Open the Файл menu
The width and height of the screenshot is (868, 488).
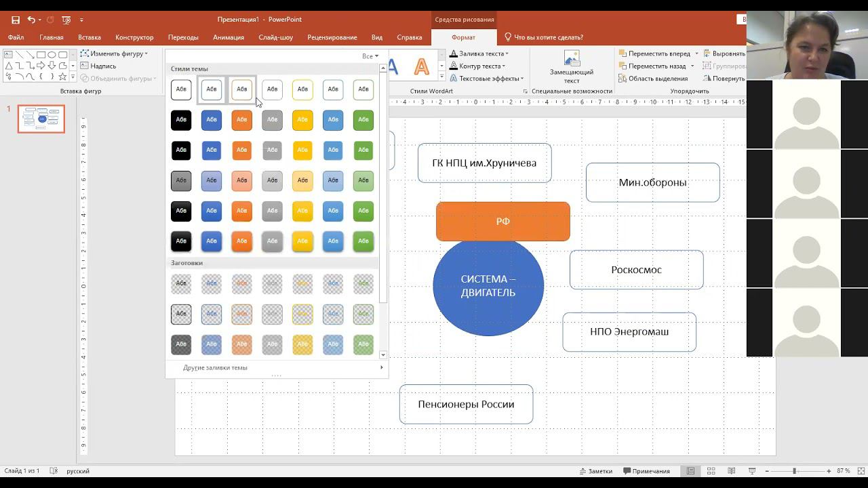click(16, 37)
